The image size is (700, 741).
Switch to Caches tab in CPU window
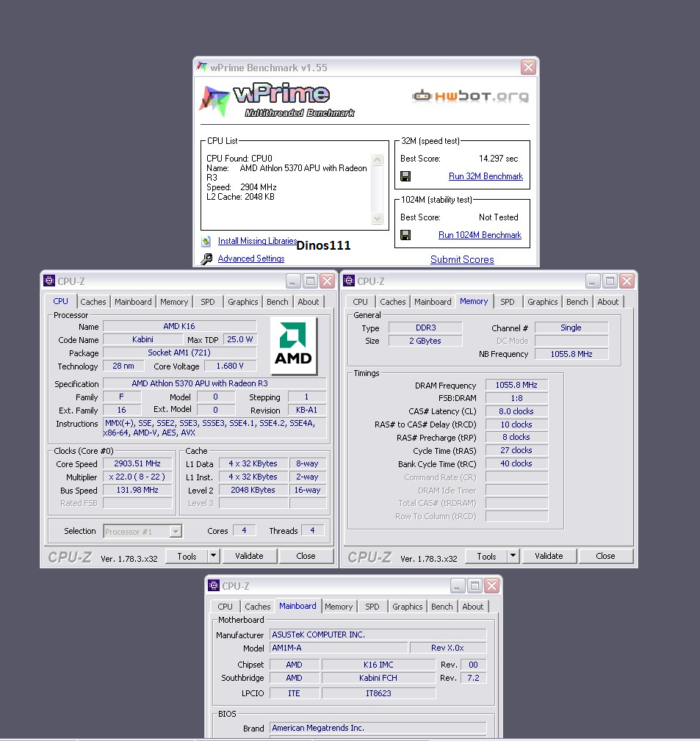tap(93, 302)
